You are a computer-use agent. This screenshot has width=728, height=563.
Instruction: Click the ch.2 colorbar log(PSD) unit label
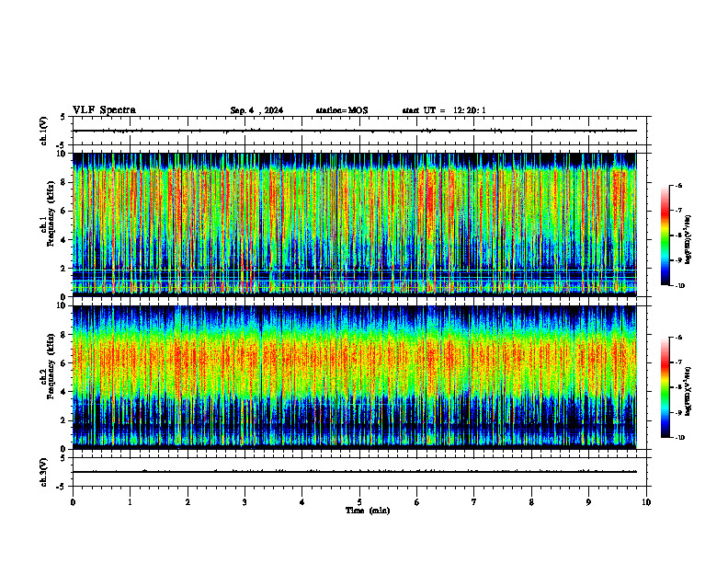click(688, 391)
